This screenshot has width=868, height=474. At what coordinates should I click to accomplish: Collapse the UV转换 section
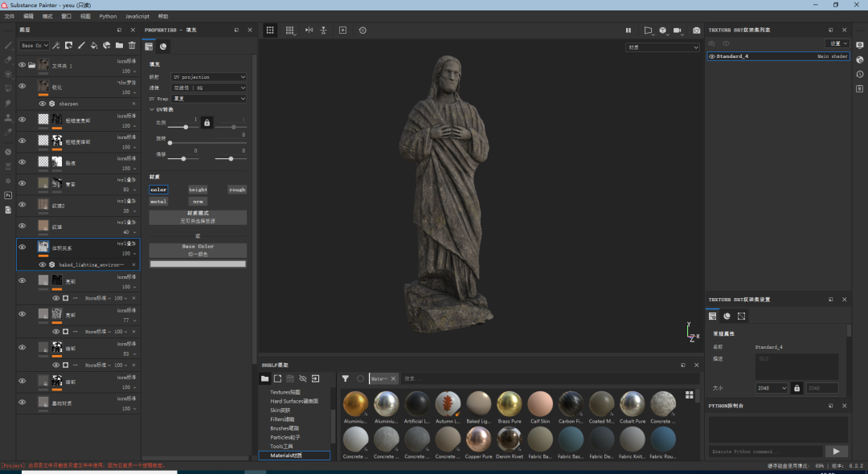pos(152,109)
